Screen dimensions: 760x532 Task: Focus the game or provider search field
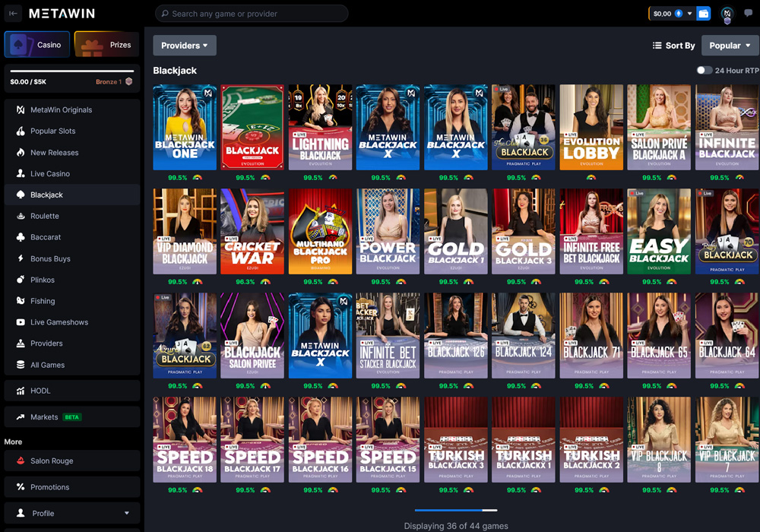point(252,14)
